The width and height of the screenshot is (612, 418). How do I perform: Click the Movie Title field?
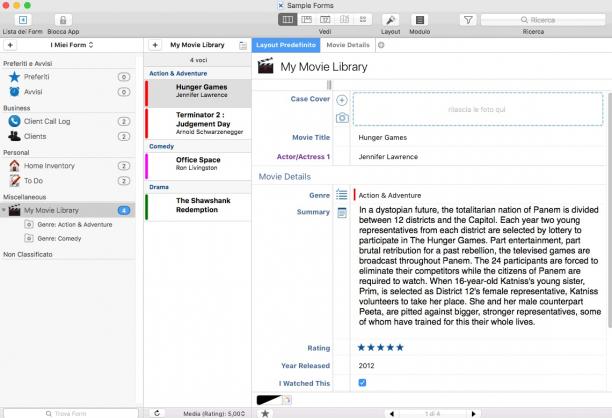478,137
